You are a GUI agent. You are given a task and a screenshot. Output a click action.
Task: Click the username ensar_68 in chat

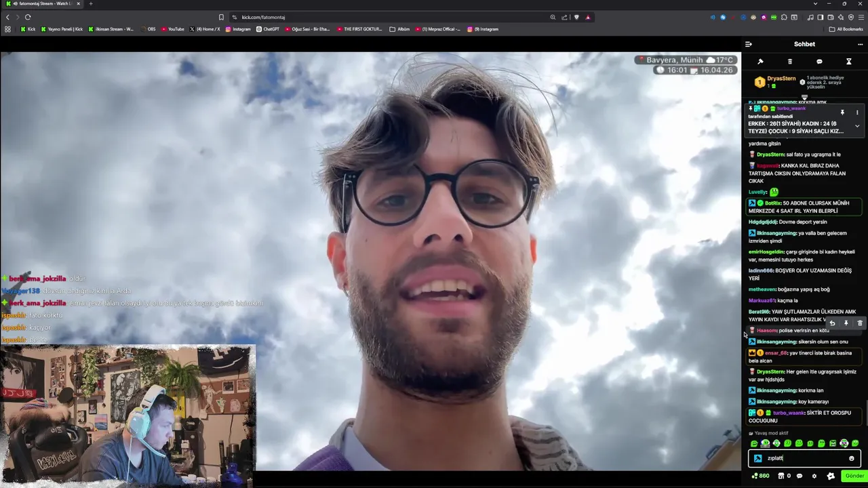776,353
